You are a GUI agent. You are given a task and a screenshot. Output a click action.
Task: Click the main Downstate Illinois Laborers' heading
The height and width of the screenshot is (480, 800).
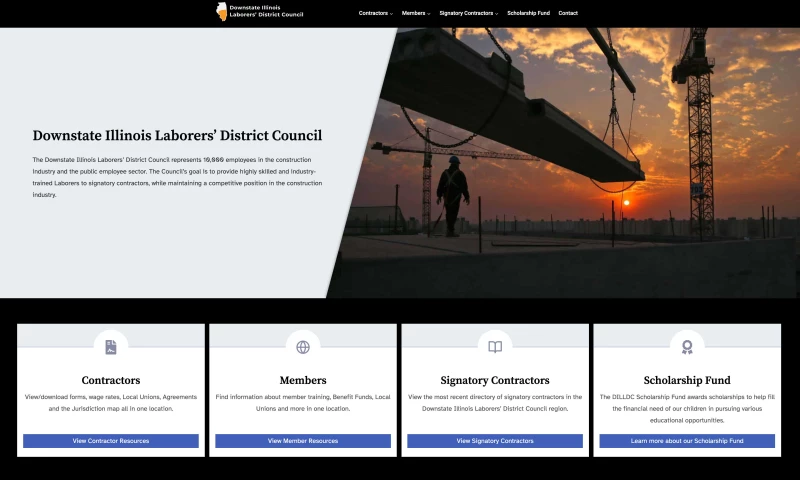pos(177,136)
